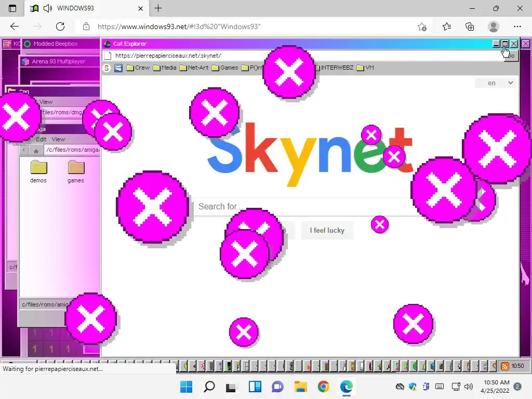Open Teams Chat from Windows taskbar

(x=277, y=387)
